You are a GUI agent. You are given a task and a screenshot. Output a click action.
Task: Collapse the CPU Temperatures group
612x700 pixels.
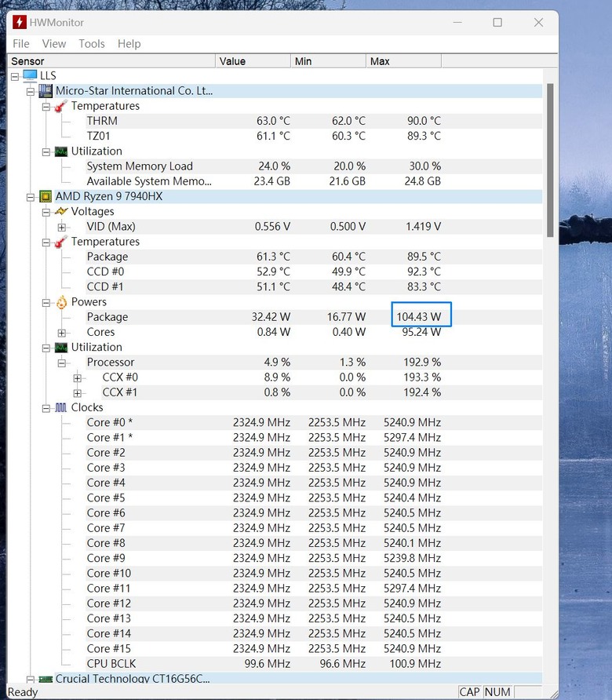(x=46, y=242)
